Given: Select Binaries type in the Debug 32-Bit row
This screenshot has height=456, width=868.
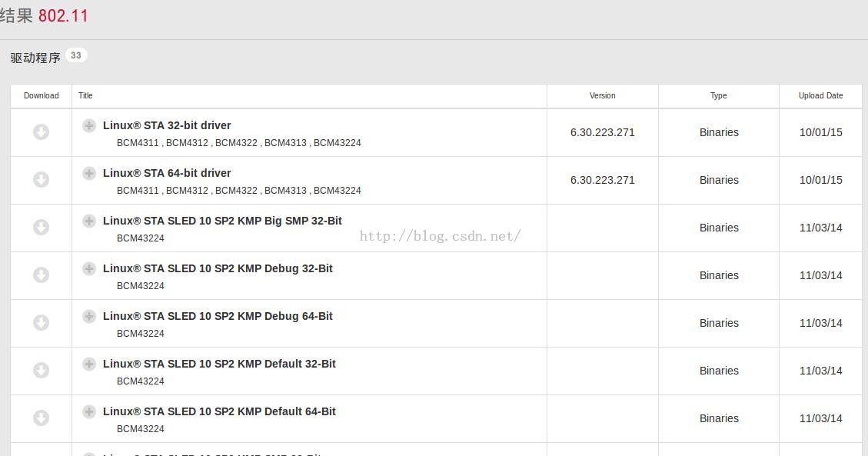Looking at the screenshot, I should (x=719, y=275).
